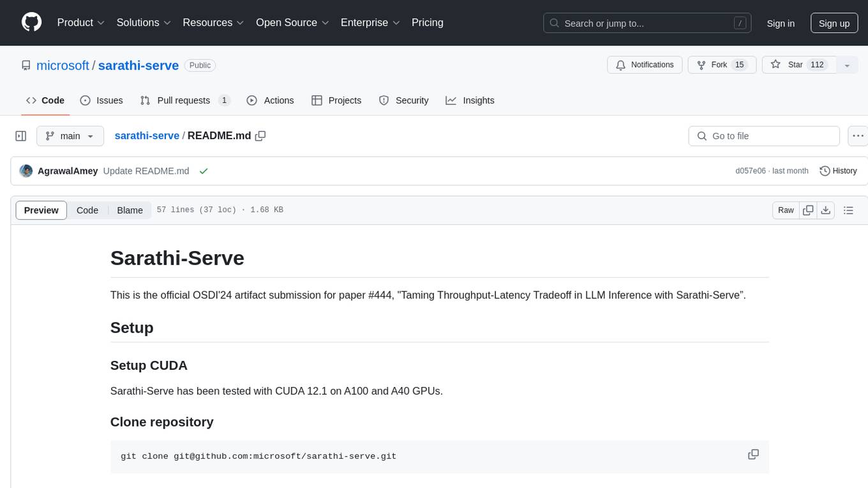Switch to the Insights tab
Viewport: 868px width, 488px height.
click(x=470, y=100)
